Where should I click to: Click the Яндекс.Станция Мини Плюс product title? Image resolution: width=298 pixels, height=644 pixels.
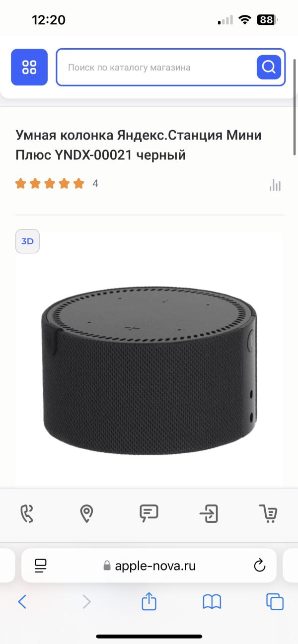[139, 145]
